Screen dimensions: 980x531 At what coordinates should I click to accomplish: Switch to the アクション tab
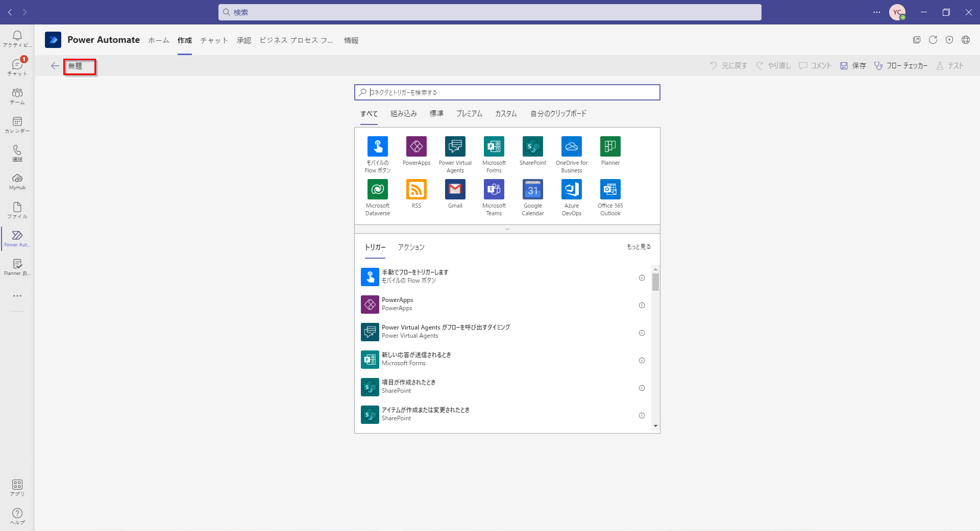411,247
